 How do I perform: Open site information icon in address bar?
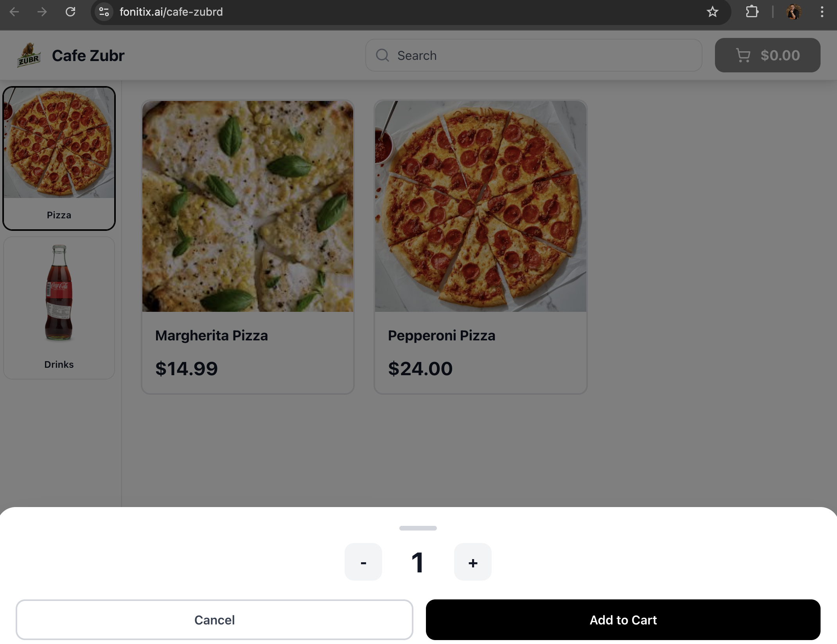coord(104,12)
